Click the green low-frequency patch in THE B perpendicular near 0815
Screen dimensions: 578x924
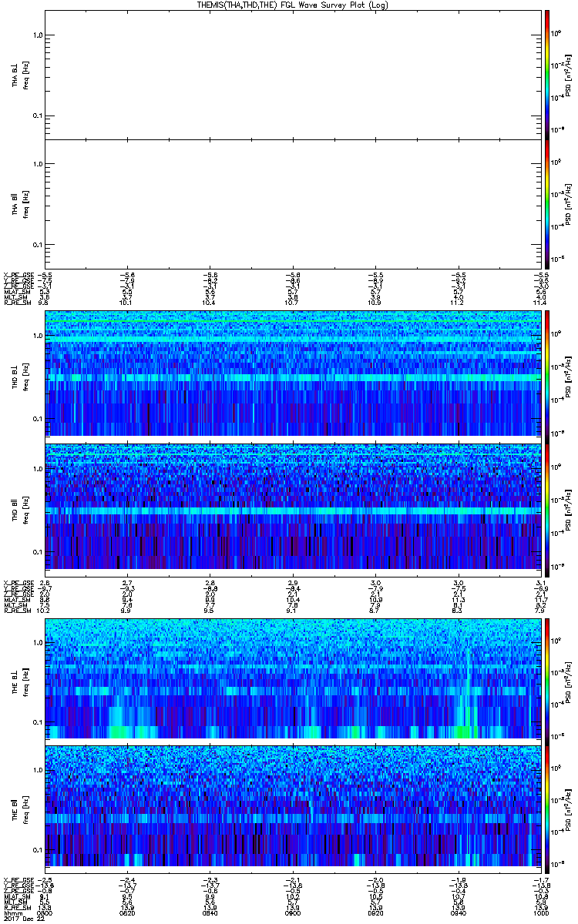tap(119, 731)
